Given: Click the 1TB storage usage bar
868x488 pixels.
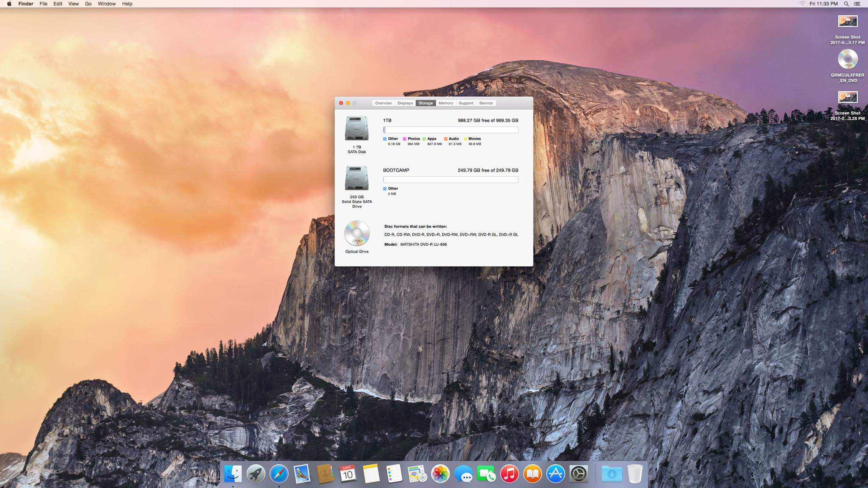Looking at the screenshot, I should 451,130.
